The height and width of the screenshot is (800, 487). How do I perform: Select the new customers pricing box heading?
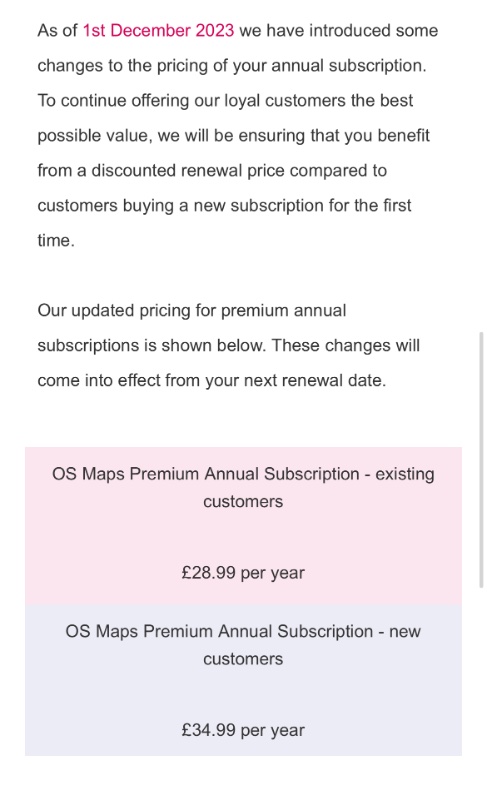click(x=243, y=645)
